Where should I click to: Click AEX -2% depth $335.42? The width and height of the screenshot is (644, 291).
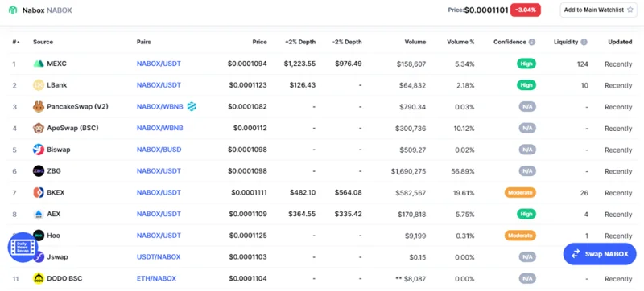tap(349, 214)
